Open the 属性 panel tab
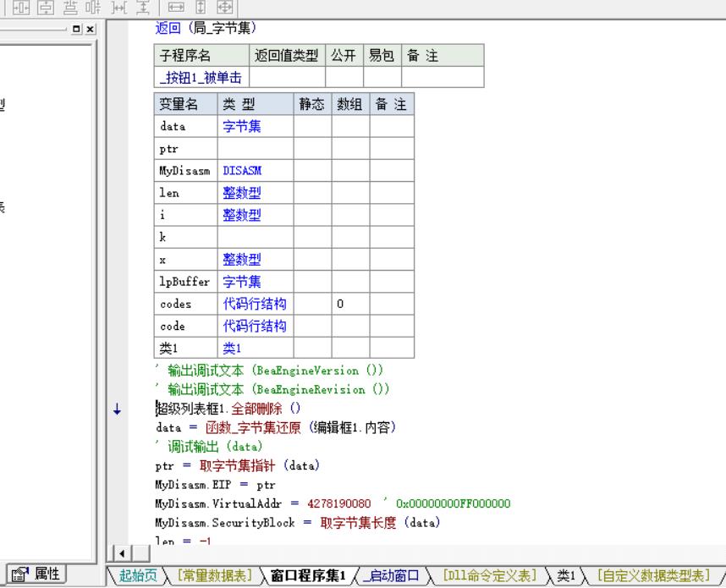The height and width of the screenshot is (588, 726). tap(36, 574)
